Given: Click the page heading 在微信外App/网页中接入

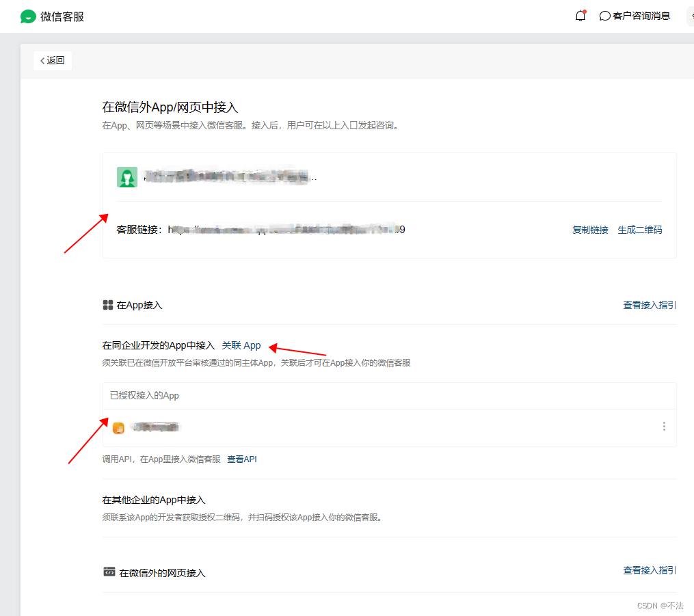Looking at the screenshot, I should 170,107.
